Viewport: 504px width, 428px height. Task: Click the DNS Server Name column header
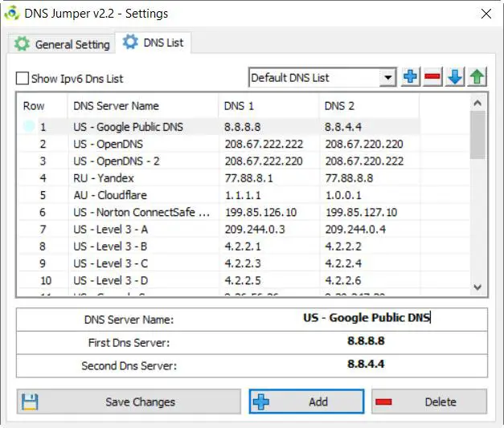[x=143, y=106]
